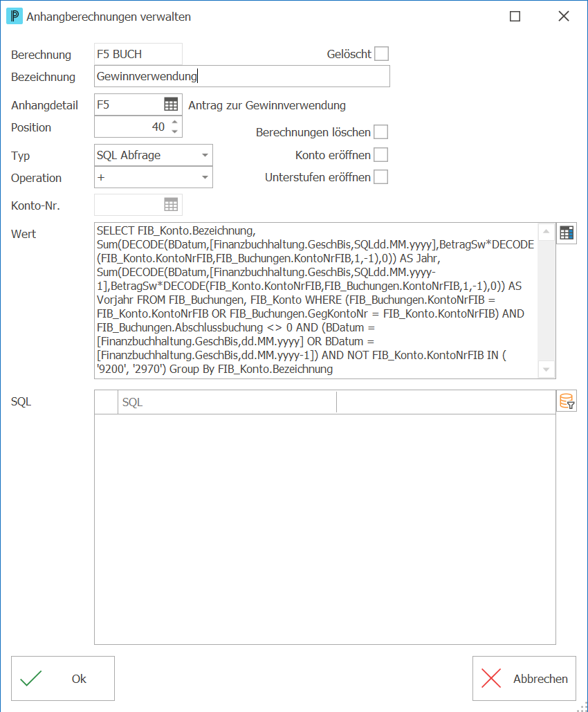Screen dimensions: 588x712
Task: Click the Abbrechen button
Action: pos(524,678)
